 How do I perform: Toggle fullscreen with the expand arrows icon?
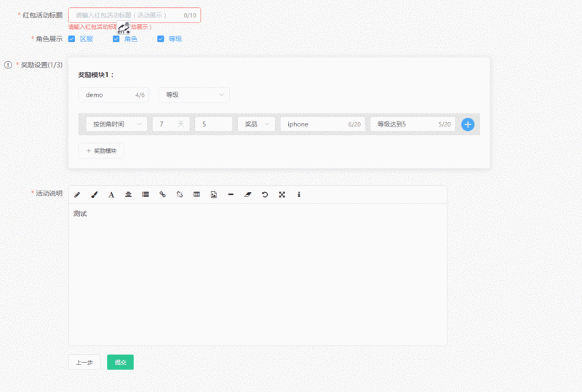[282, 194]
